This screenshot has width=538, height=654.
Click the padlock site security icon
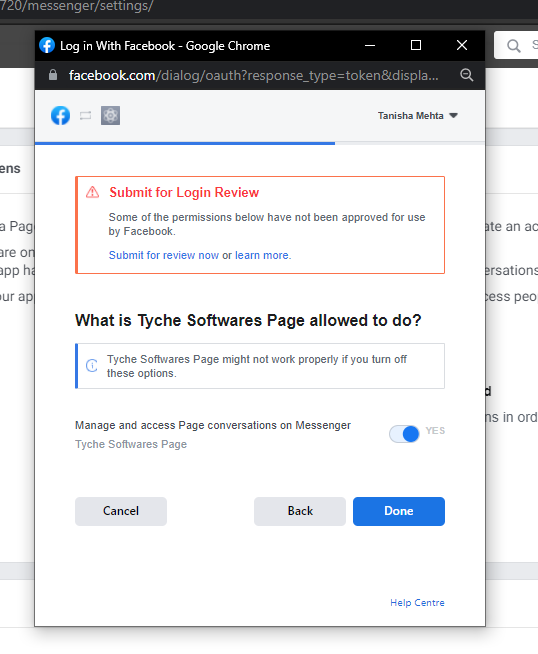(x=53, y=75)
